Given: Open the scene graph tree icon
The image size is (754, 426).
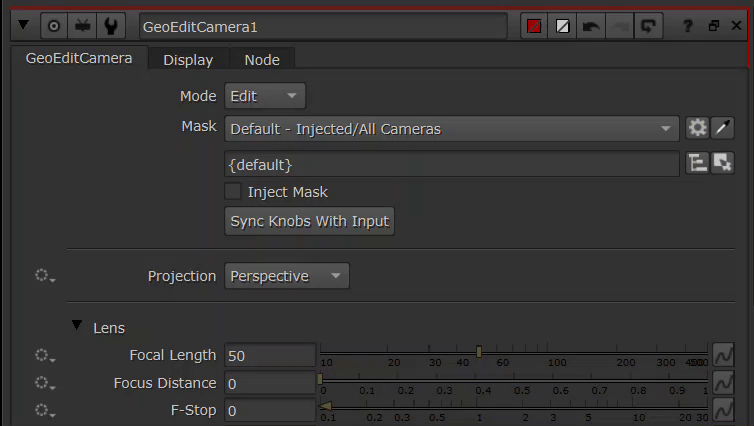Looking at the screenshot, I should click(x=698, y=164).
